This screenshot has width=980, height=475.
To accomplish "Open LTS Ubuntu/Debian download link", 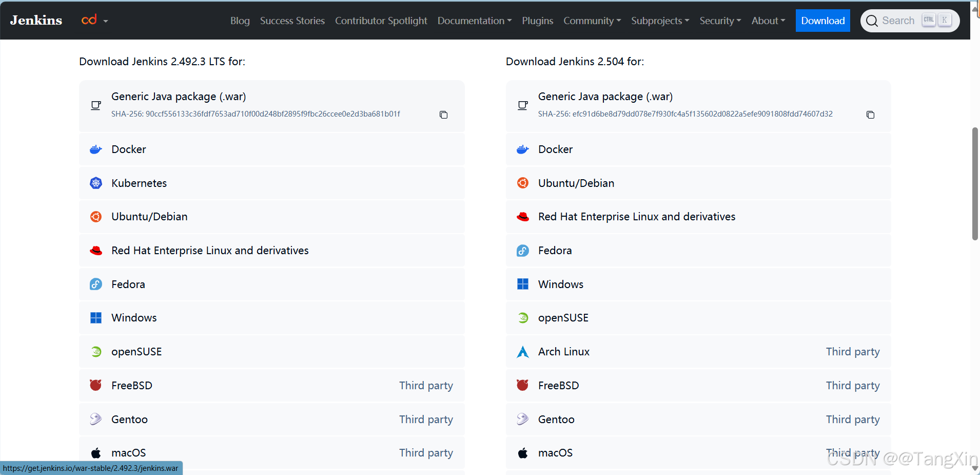I will click(x=272, y=217).
